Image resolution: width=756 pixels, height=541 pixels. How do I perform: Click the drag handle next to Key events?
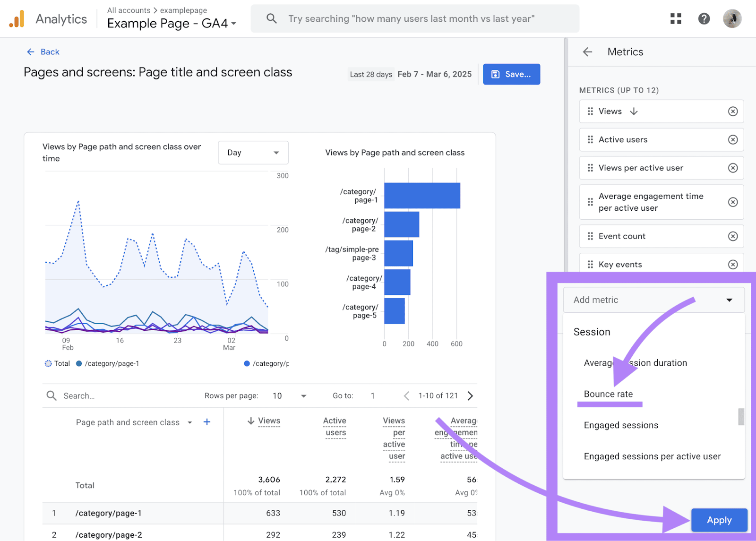click(590, 264)
